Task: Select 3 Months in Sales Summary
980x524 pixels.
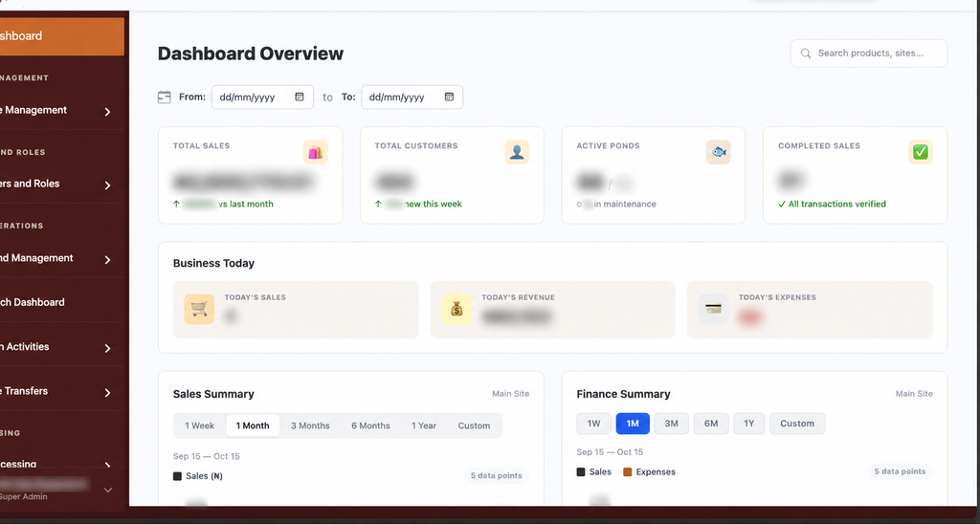Action: pyautogui.click(x=310, y=426)
